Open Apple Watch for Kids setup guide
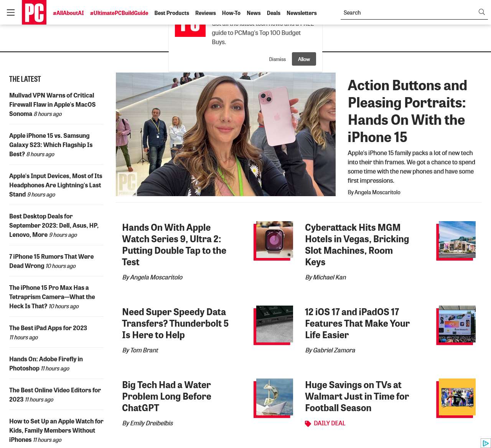 point(56,430)
